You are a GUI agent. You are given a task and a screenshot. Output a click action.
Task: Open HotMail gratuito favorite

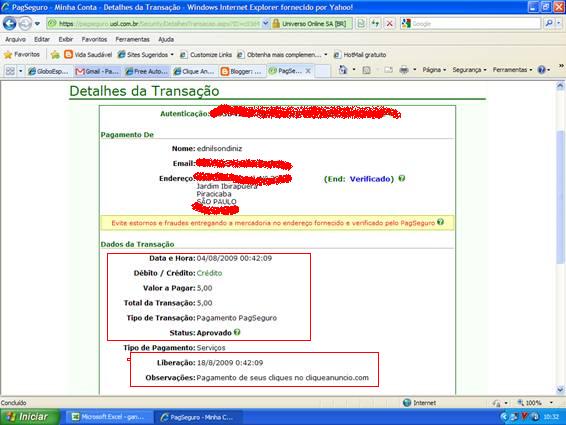click(360, 55)
